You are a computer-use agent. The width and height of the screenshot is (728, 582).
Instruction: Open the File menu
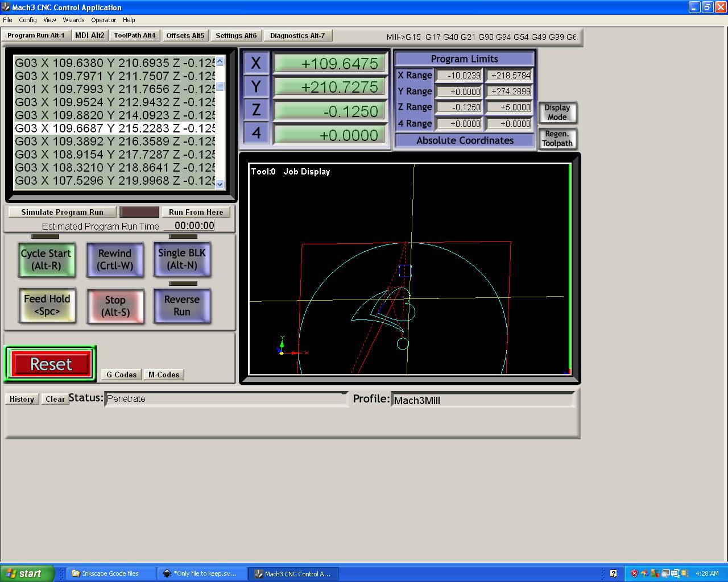[x=7, y=20]
